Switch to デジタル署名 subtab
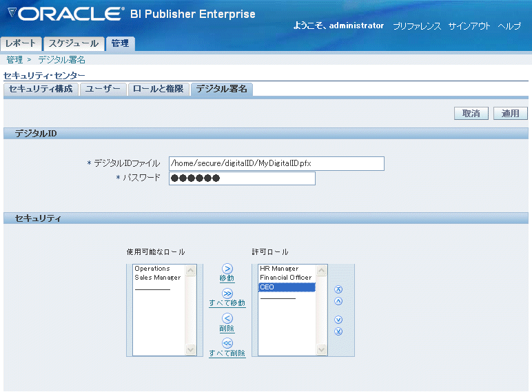532x392 pixels. click(222, 89)
